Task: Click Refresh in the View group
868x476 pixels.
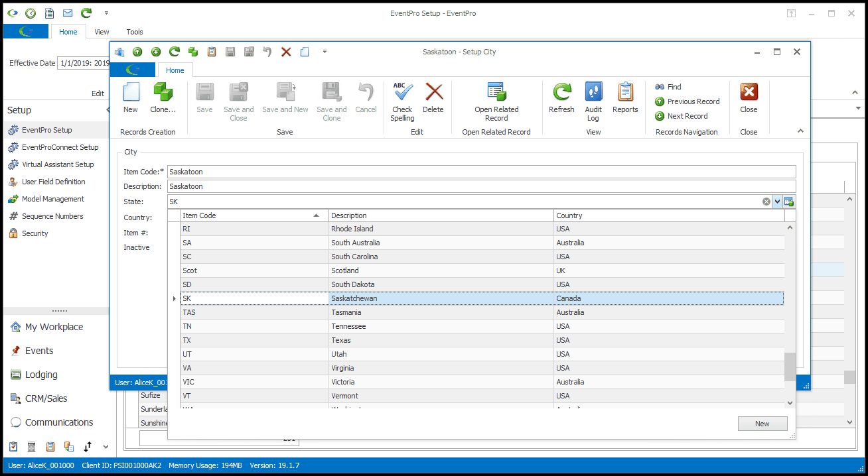Action: coord(561,98)
